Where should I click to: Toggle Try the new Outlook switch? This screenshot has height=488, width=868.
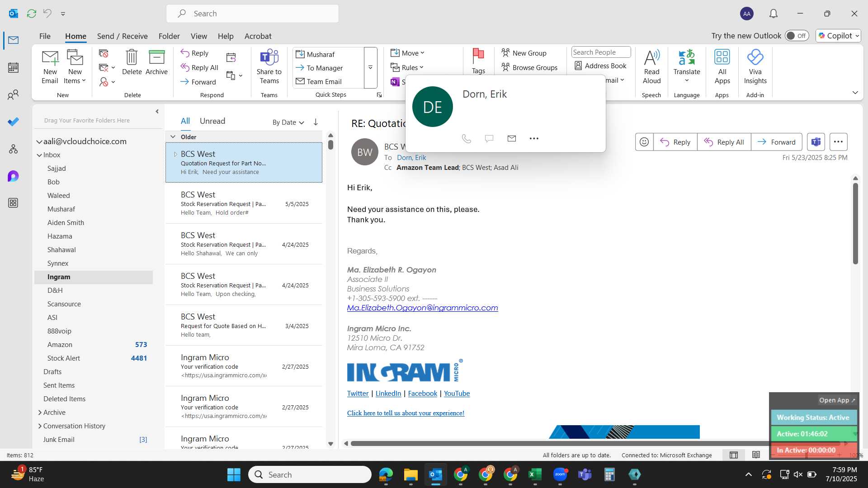click(x=797, y=36)
